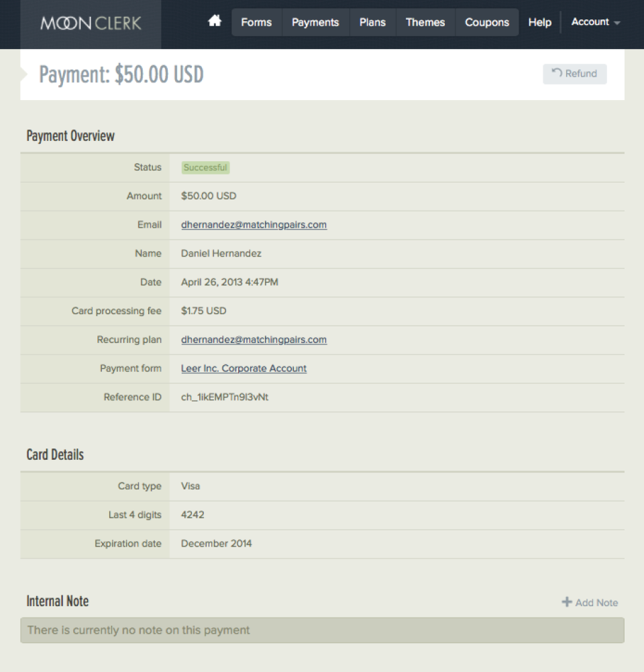Open the Account dropdown menu

[x=592, y=21]
